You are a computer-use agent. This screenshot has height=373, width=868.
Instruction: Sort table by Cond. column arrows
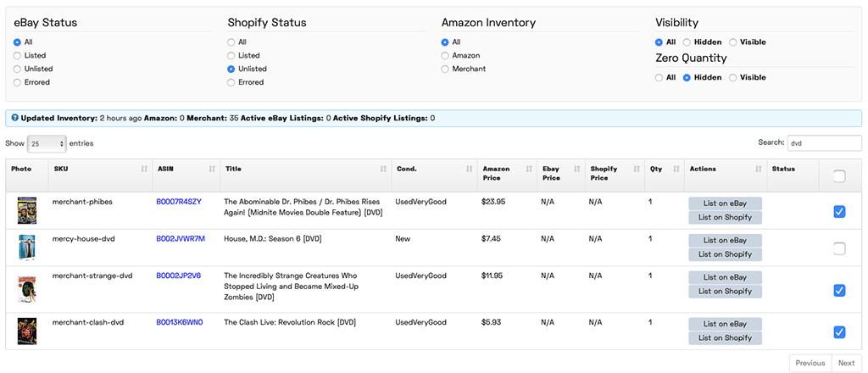point(469,170)
